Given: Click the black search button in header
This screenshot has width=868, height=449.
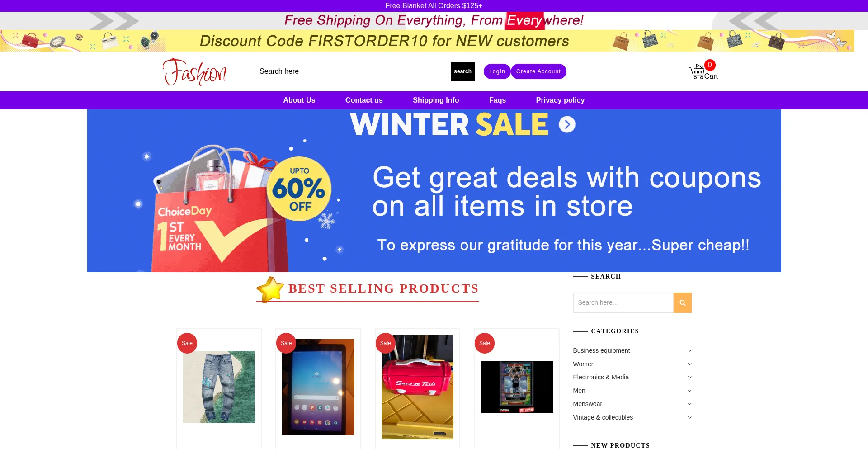Looking at the screenshot, I should point(462,71).
